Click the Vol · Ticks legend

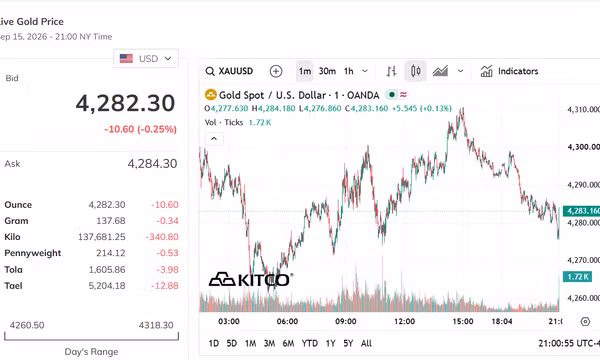224,122
